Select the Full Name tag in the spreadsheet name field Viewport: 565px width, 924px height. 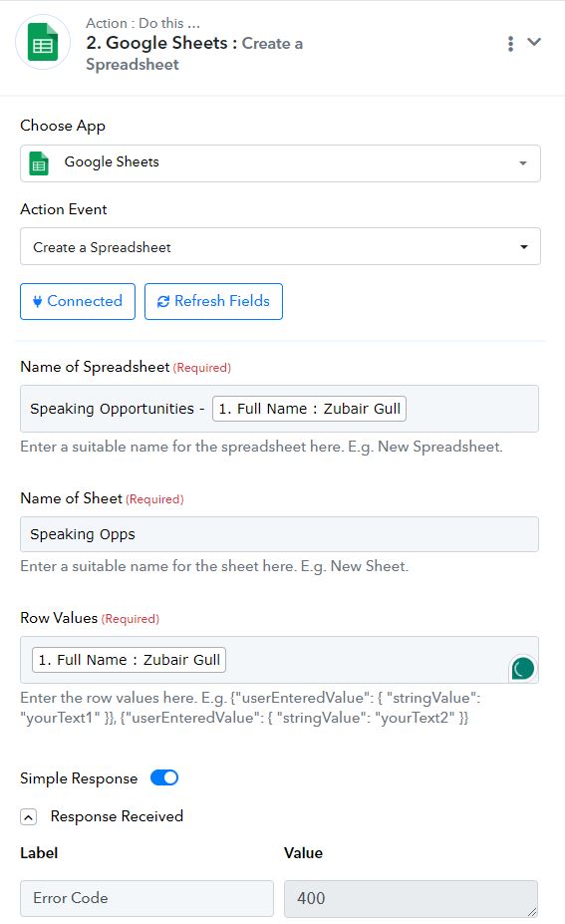(309, 409)
